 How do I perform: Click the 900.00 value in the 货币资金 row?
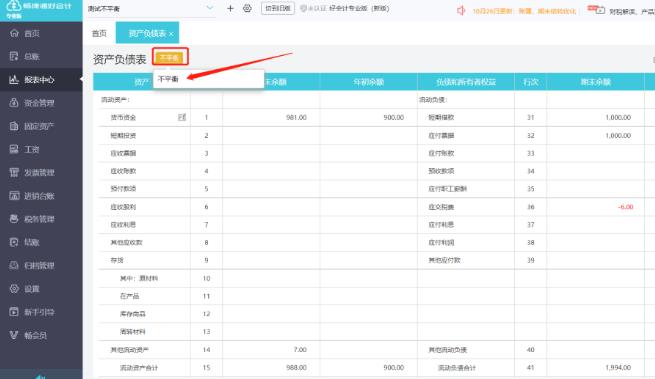click(x=394, y=117)
